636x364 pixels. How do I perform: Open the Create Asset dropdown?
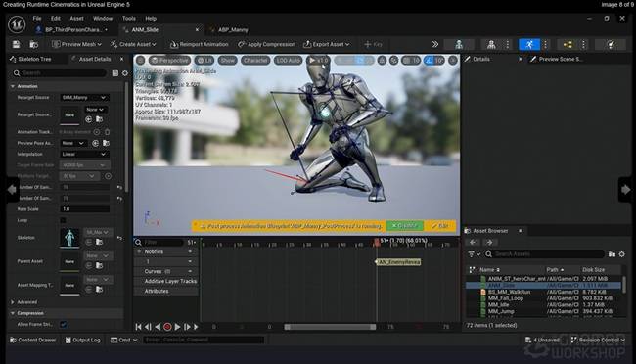tap(133, 44)
